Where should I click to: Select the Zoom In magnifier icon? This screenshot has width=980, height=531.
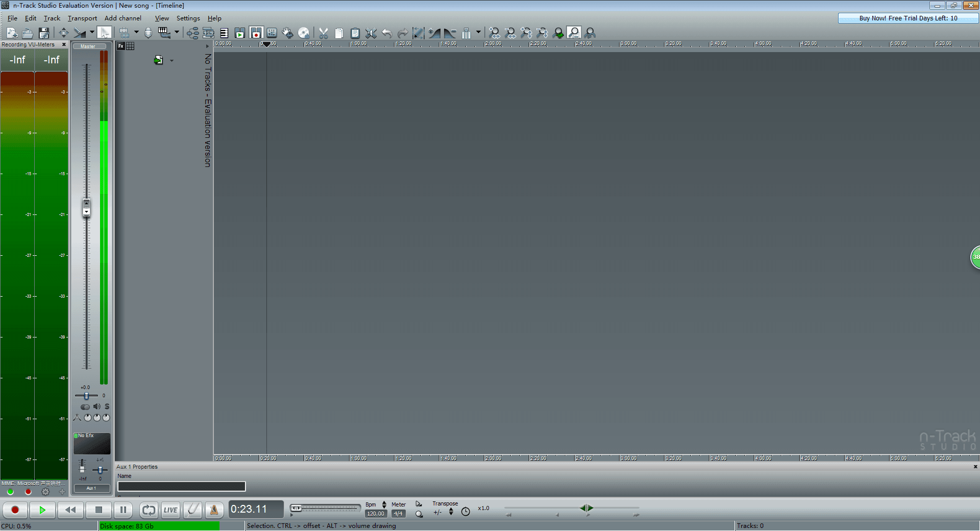click(494, 33)
